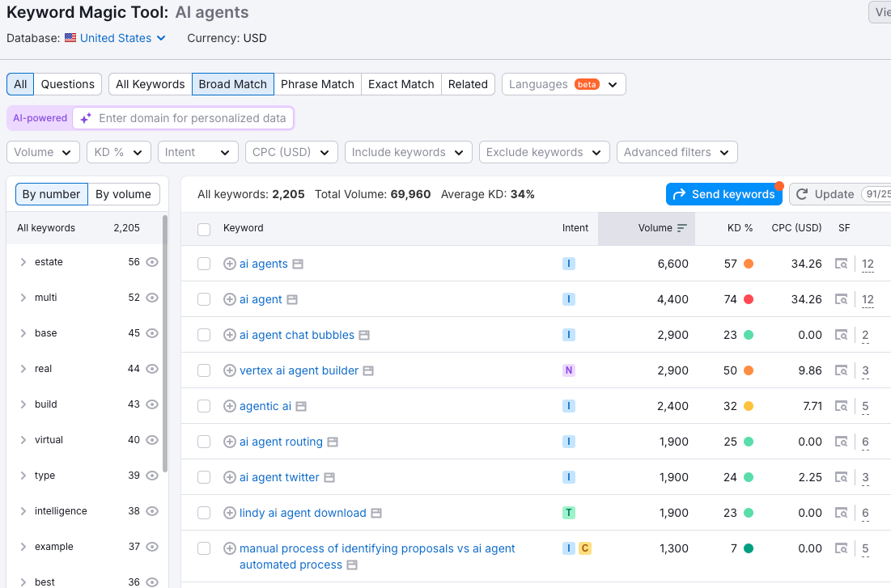Click the AI-powered sparkle icon in domain field
Image resolution: width=891 pixels, height=588 pixels.
point(87,118)
